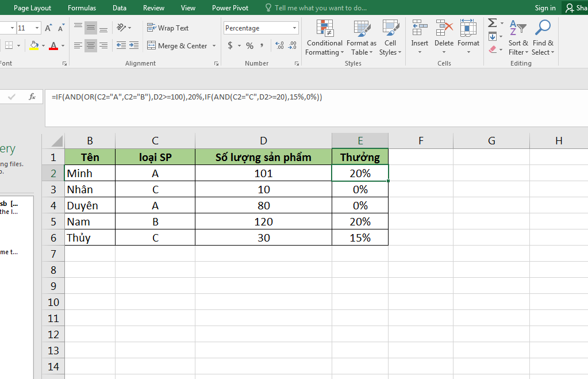Image resolution: width=588 pixels, height=379 pixels.
Task: Switch to the Data ribbon tab
Action: (119, 7)
